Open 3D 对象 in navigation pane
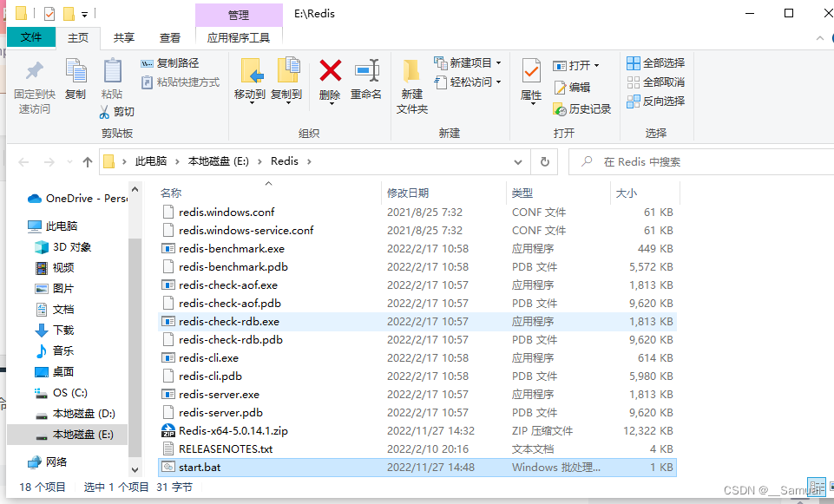Screen dimensions: 834x504 click(x=62, y=247)
